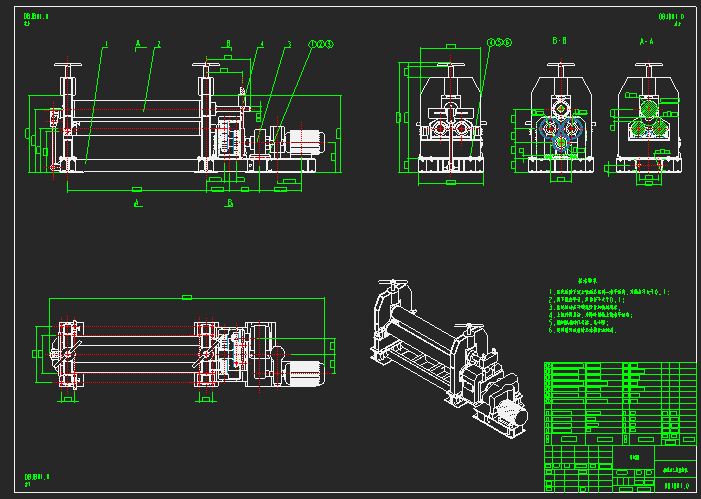Select part callout number 2 in front view
The height and width of the screenshot is (499, 701).
coord(158,44)
